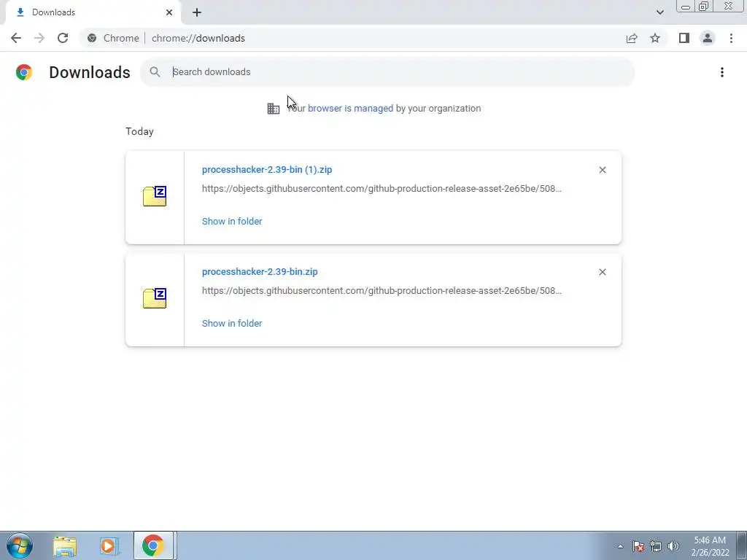This screenshot has width=747, height=560.
Task: Open the tab search dropdown arrow
Action: point(659,12)
